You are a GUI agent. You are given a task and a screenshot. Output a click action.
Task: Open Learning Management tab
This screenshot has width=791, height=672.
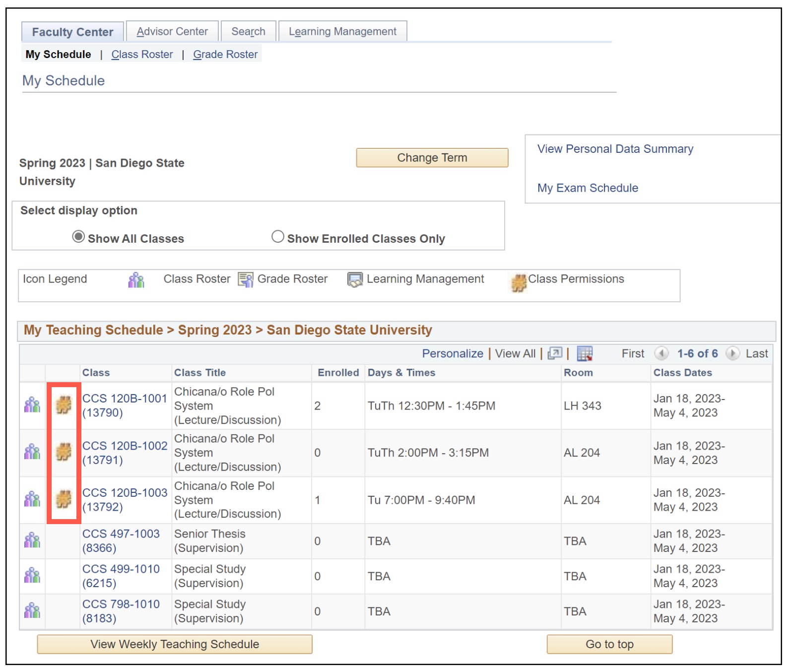point(342,31)
